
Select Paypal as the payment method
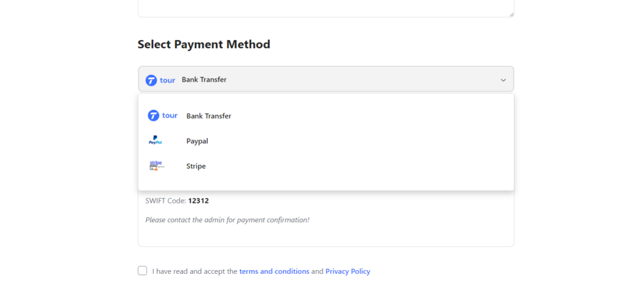(x=326, y=141)
